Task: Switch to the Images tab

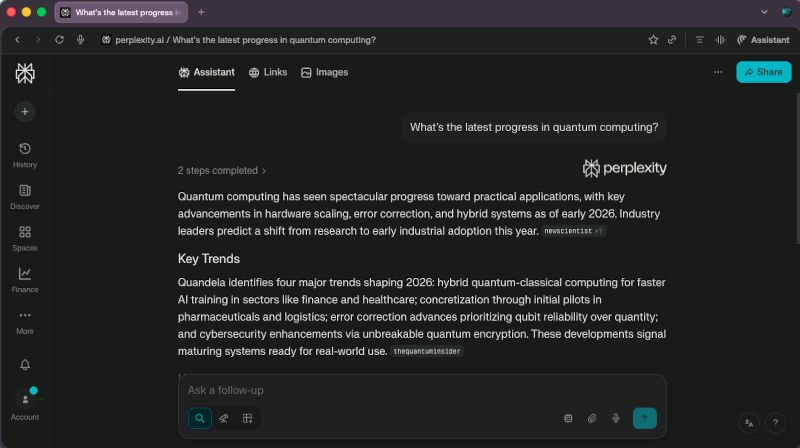Action: point(324,72)
